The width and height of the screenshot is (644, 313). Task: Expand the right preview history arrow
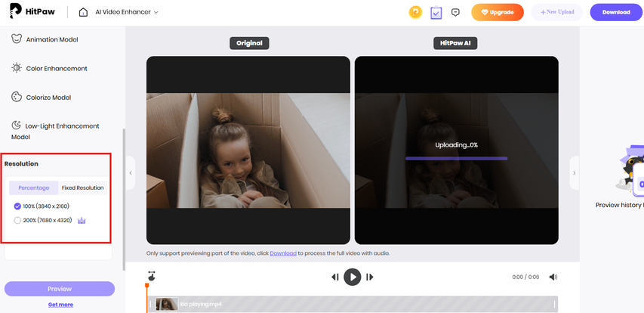(x=575, y=172)
